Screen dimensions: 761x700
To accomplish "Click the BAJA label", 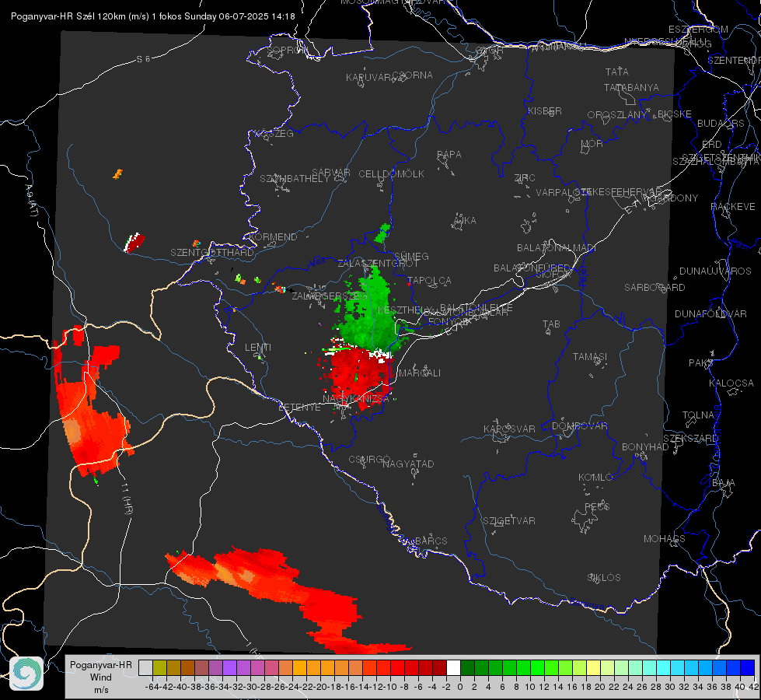I will point(724,483).
